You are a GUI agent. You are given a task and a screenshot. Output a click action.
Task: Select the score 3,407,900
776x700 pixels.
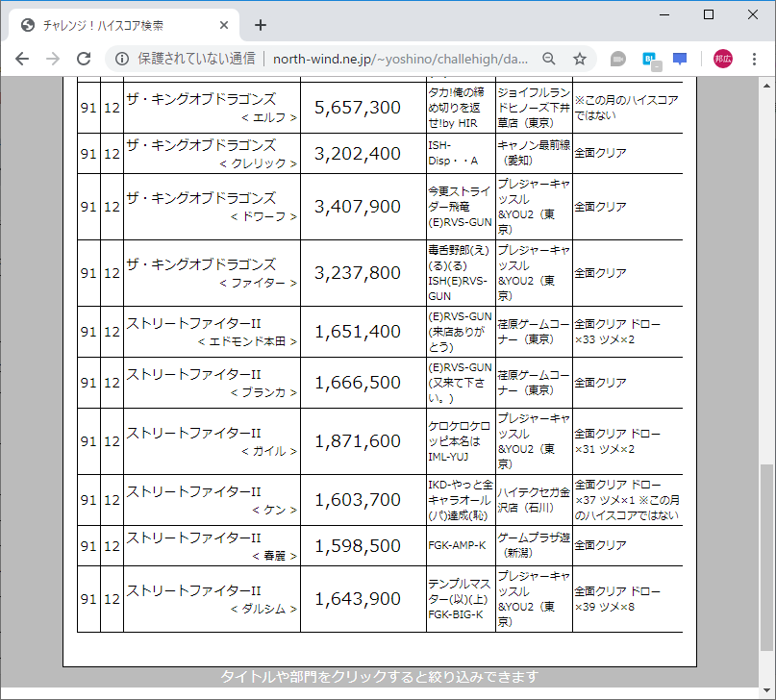coord(358,207)
